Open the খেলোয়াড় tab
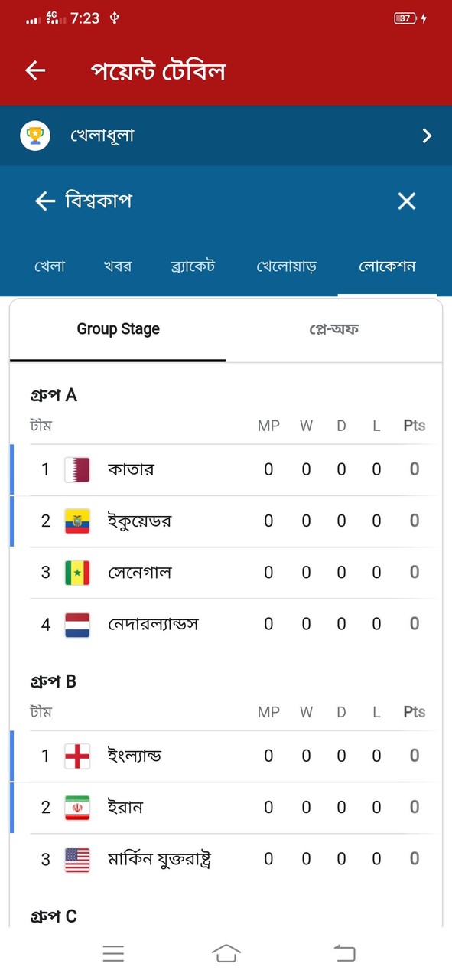The height and width of the screenshot is (980, 452). click(287, 266)
